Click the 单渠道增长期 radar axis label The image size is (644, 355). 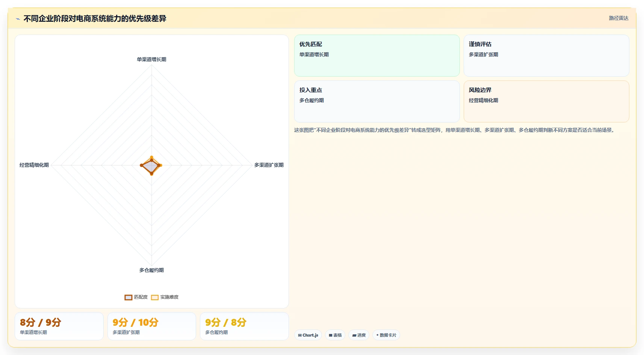click(x=151, y=59)
